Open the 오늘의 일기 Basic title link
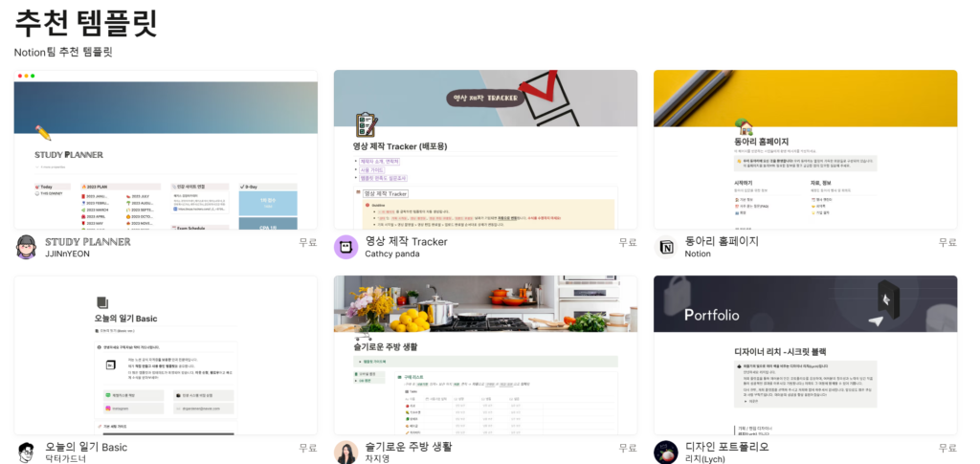980x464 pixels. [x=86, y=447]
